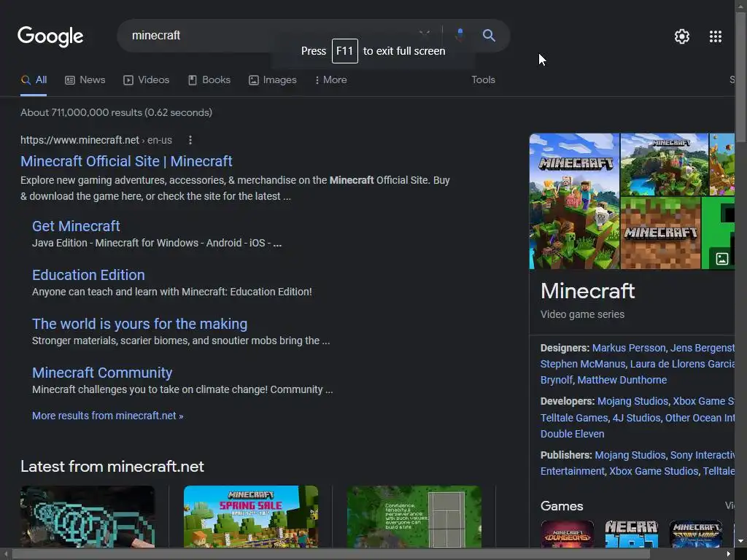Click the scroll down arrow
The image size is (747, 560).
pos(741,541)
